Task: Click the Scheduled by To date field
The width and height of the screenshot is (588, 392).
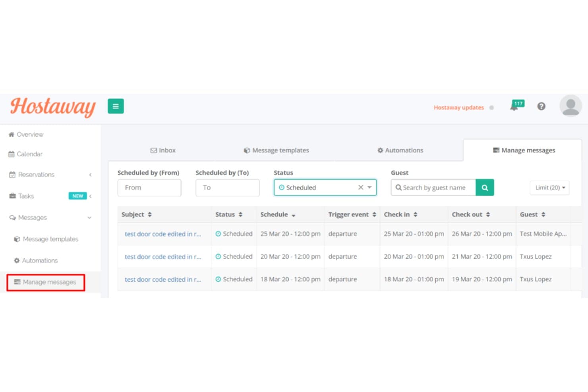Action: (227, 187)
